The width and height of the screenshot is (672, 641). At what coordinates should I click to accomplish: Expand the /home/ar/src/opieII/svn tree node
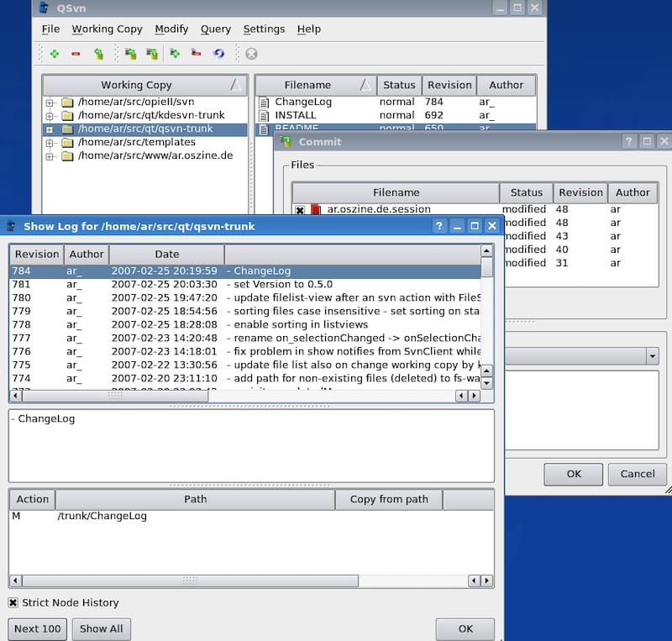click(x=50, y=102)
